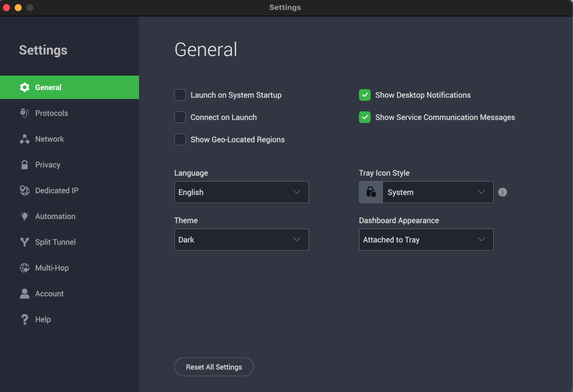Screen dimensions: 573x392
Task: Click the Split Tunnel fork icon
Action: (x=25, y=242)
